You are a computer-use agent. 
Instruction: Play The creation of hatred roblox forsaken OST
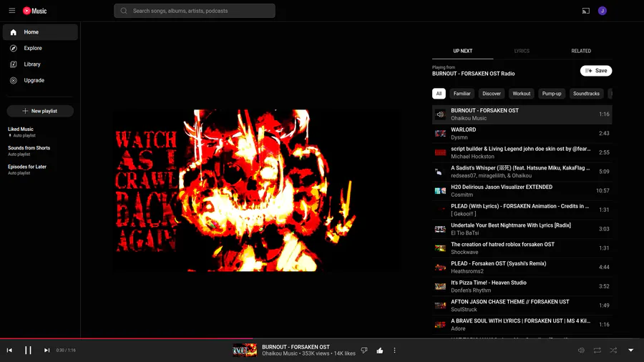(522, 248)
